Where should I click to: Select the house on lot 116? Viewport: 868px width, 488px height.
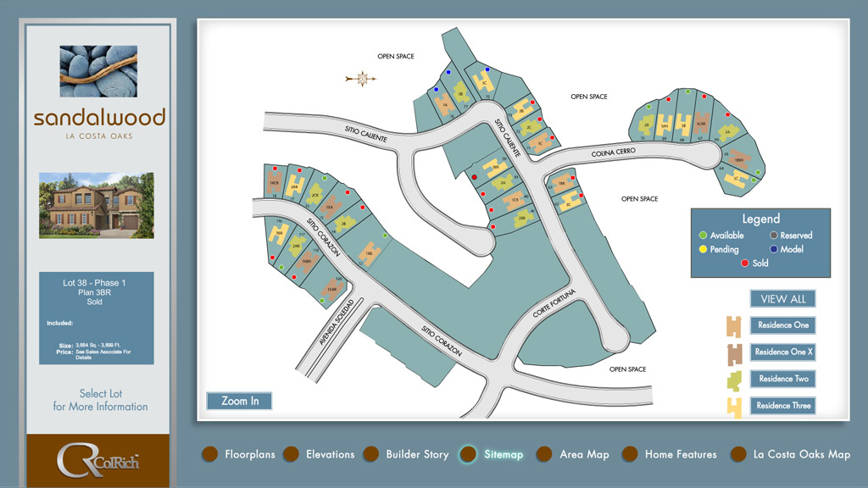click(x=278, y=234)
